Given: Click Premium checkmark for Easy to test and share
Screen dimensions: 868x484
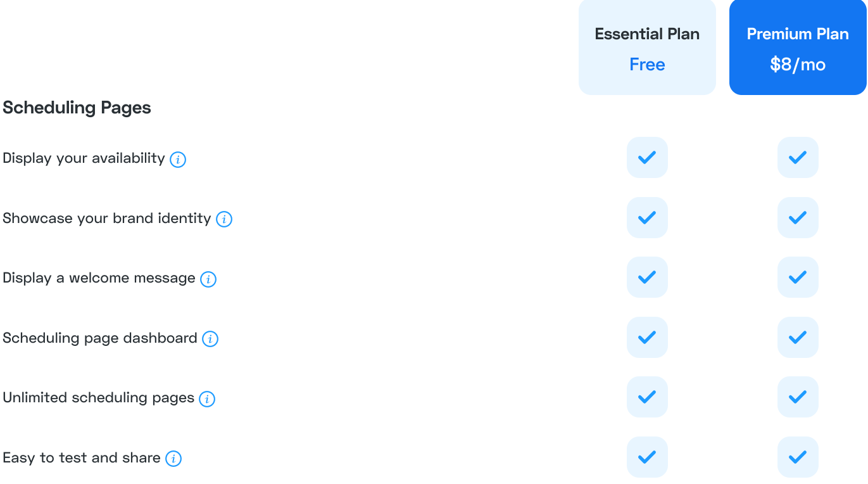Looking at the screenshot, I should coord(798,457).
